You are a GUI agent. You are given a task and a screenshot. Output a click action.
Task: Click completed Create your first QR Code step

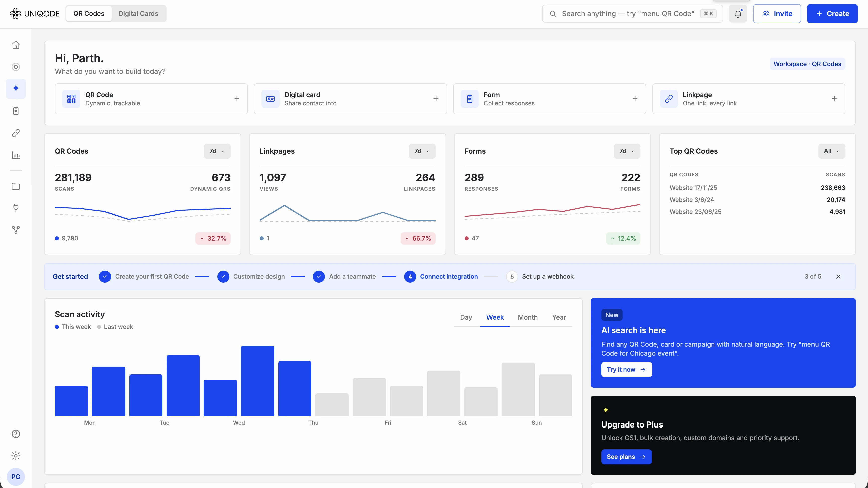[x=144, y=276]
